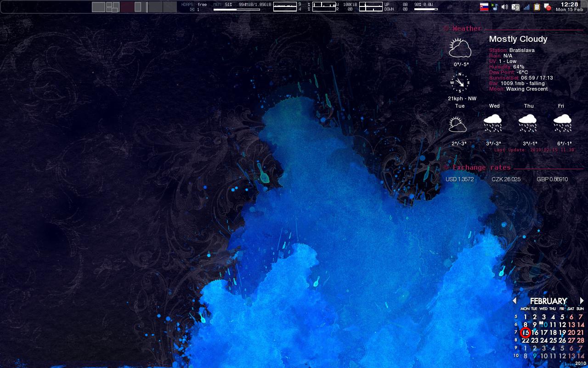The image size is (588, 368).
Task: Select February 28 on the calendar
Action: (580, 340)
